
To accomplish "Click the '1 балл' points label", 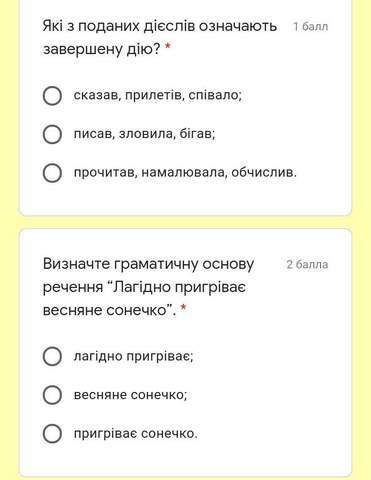I will coord(310,27).
